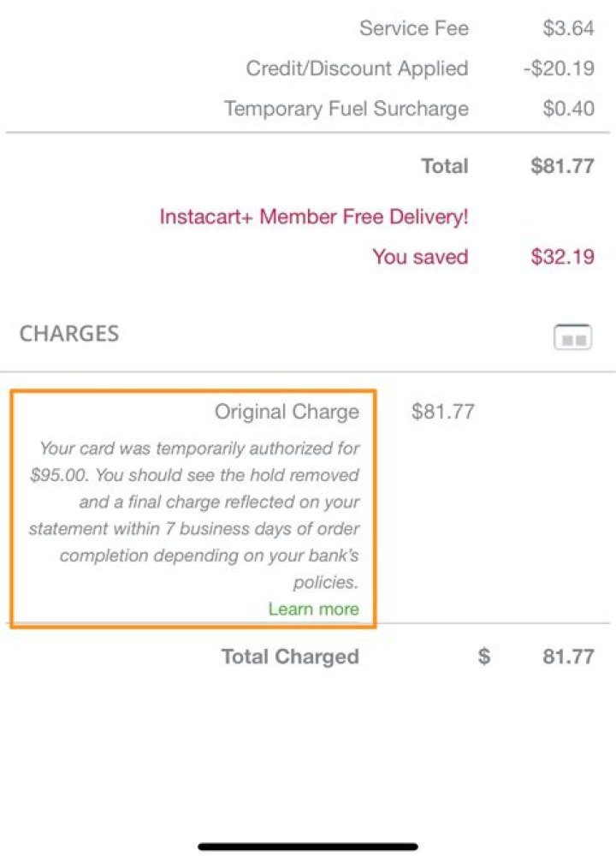Tap the Instacart+ Member Free Delivery text
616x862 pixels.
(314, 217)
